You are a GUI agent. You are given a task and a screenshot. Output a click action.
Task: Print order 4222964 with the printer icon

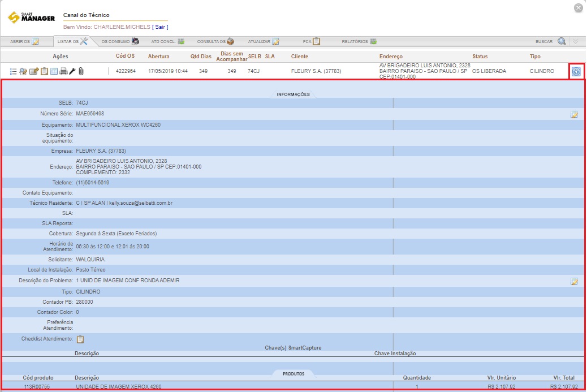[63, 71]
